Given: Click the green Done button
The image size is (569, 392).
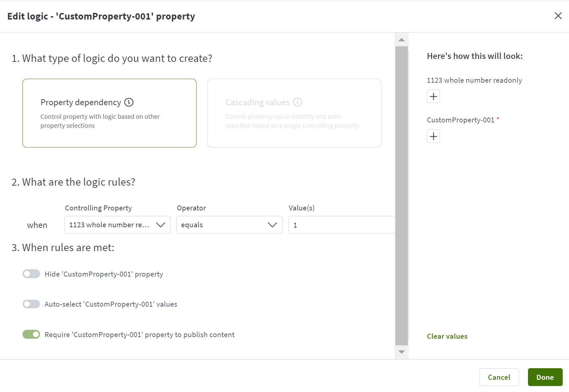Looking at the screenshot, I should coord(545,377).
